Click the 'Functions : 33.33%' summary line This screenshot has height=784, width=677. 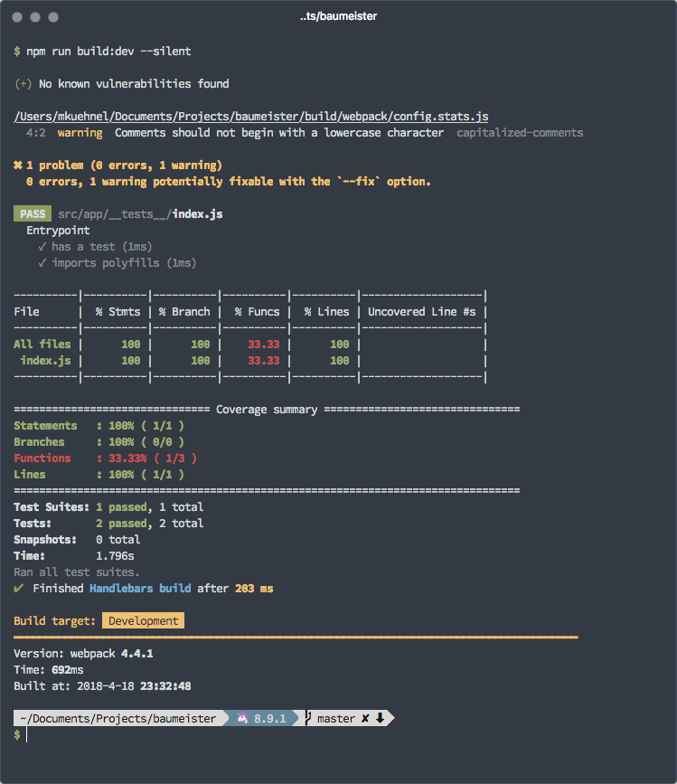[105, 458]
